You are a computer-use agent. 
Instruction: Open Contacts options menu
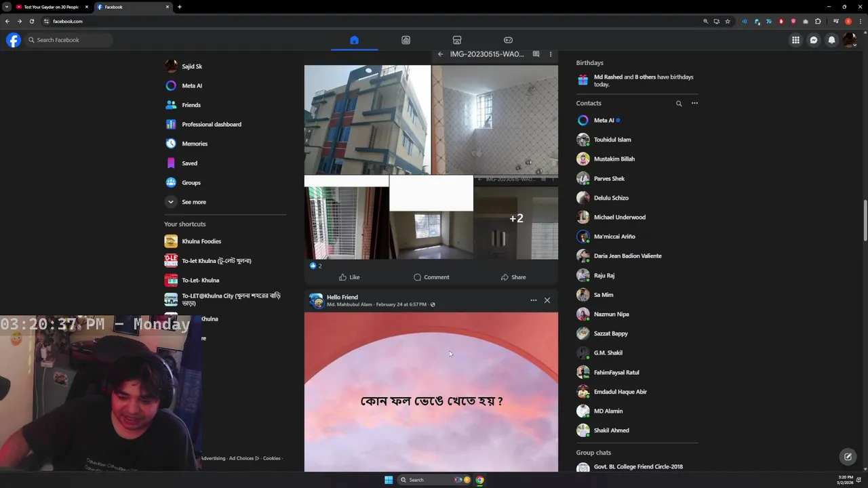(x=694, y=103)
